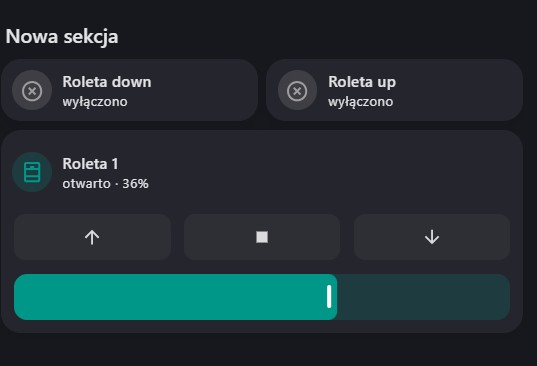Click the white slider handle on position bar
537x366 pixels.
329,297
